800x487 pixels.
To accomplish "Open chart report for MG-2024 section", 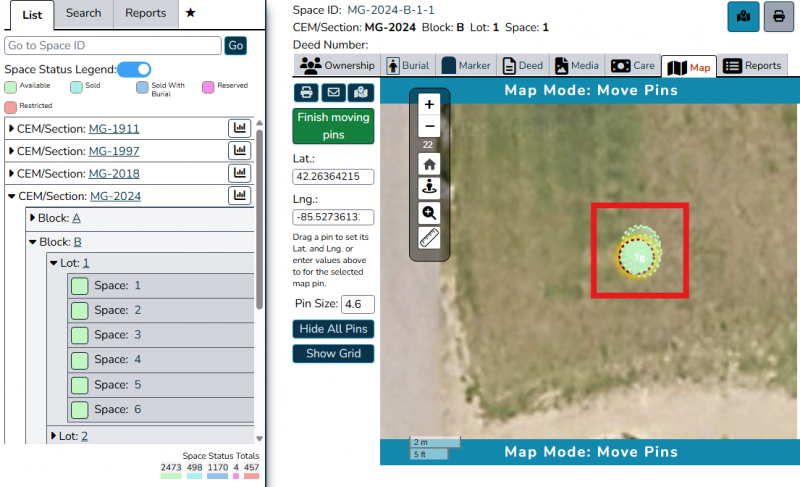I will coord(239,195).
